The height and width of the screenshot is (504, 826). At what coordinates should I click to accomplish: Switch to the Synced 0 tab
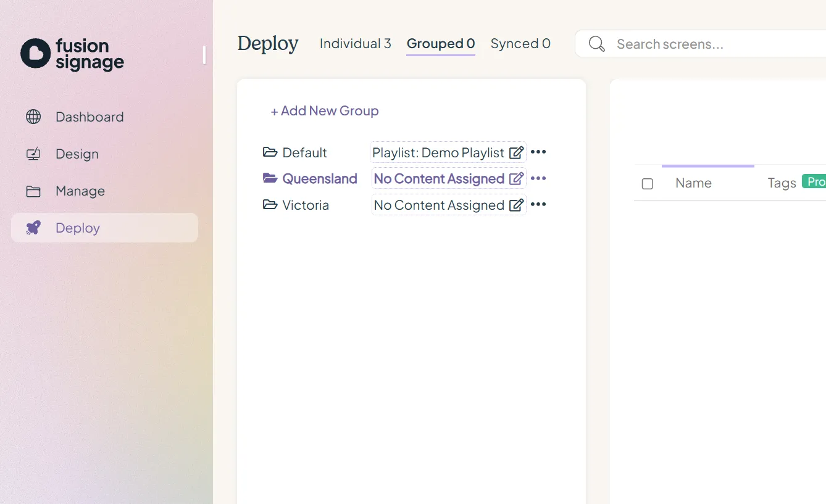[x=520, y=44]
